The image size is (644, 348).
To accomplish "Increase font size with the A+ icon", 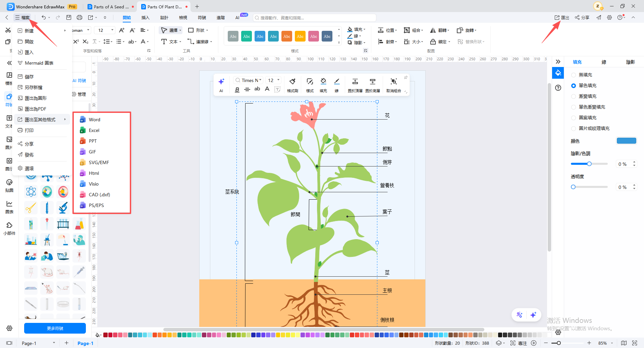I will coord(122,30).
